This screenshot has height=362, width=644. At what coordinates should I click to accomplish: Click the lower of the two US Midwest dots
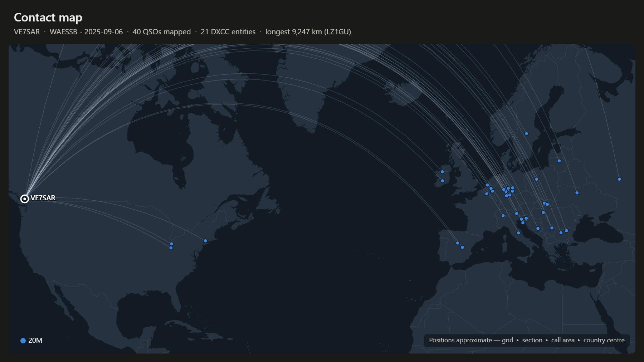pos(171,248)
